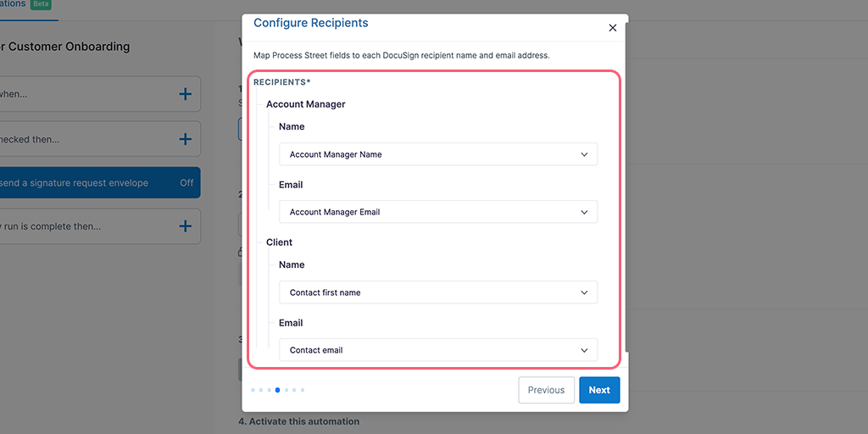868x434 pixels.
Task: Close the Configure Recipients dialog
Action: [x=612, y=28]
